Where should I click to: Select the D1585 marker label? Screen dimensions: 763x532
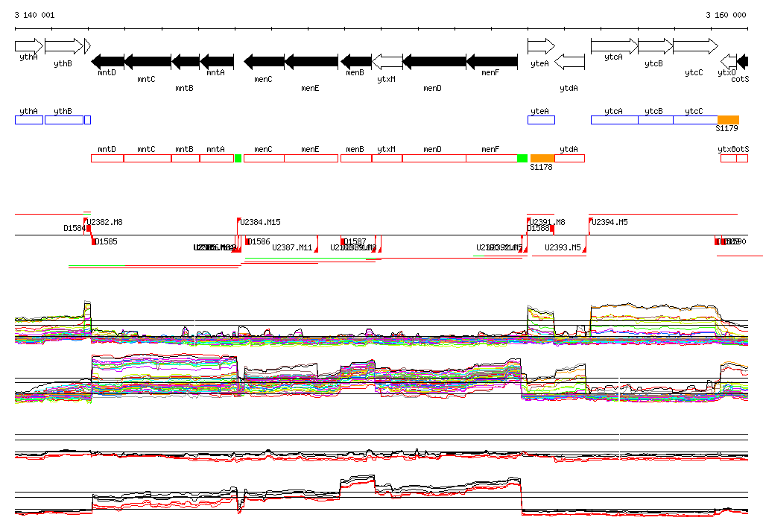coord(106,241)
